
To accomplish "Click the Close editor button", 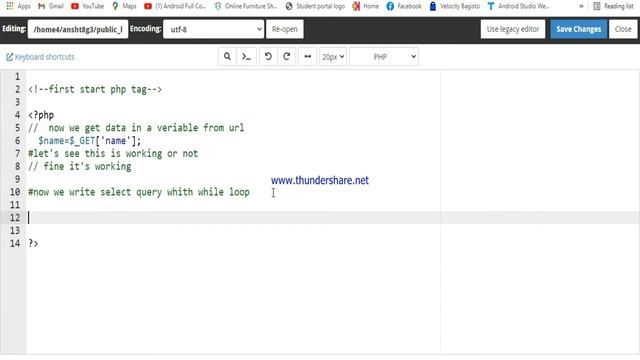I will [x=623, y=29].
